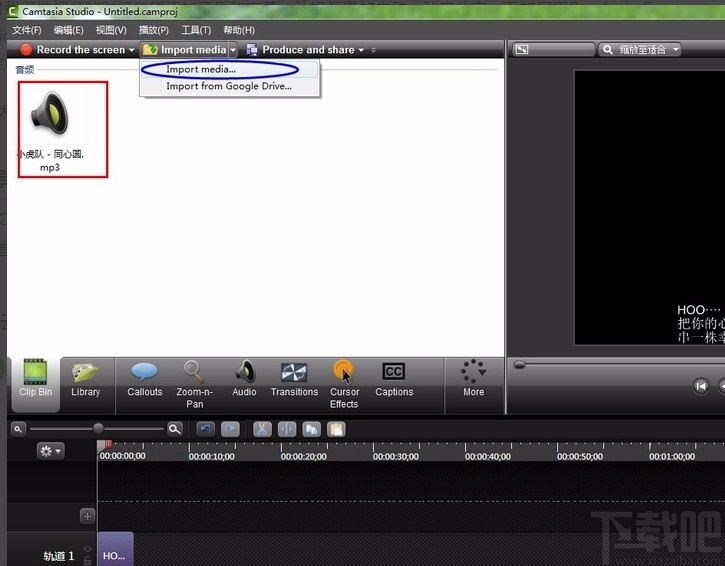Click the Copy icon in timeline toolbar
Image resolution: width=725 pixels, height=566 pixels.
tap(312, 429)
